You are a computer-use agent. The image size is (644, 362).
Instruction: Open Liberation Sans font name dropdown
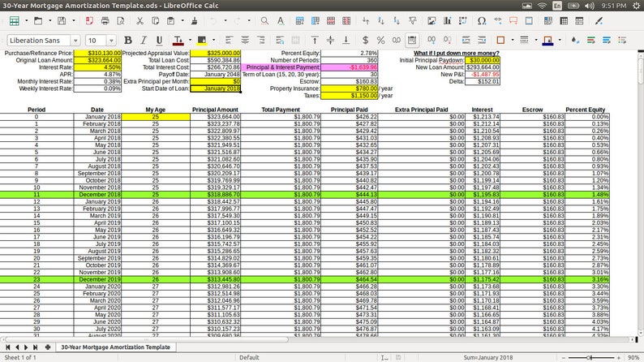coord(75,41)
